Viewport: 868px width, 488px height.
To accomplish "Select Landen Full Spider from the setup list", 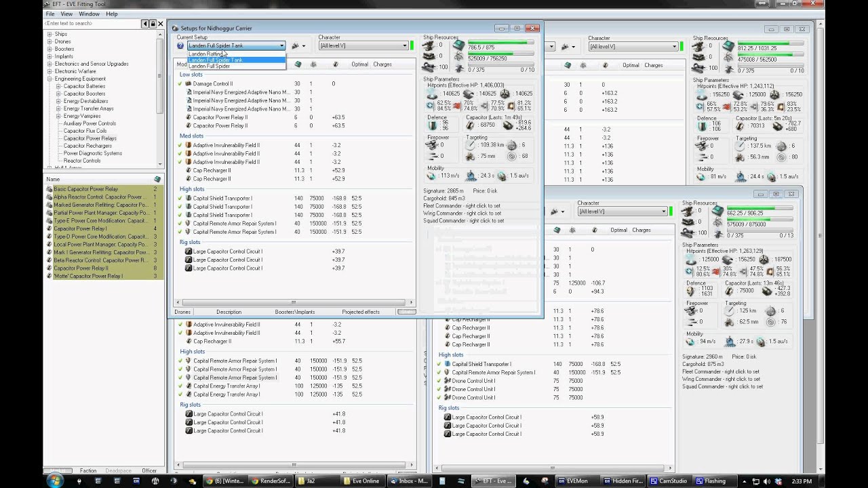I will 237,66.
